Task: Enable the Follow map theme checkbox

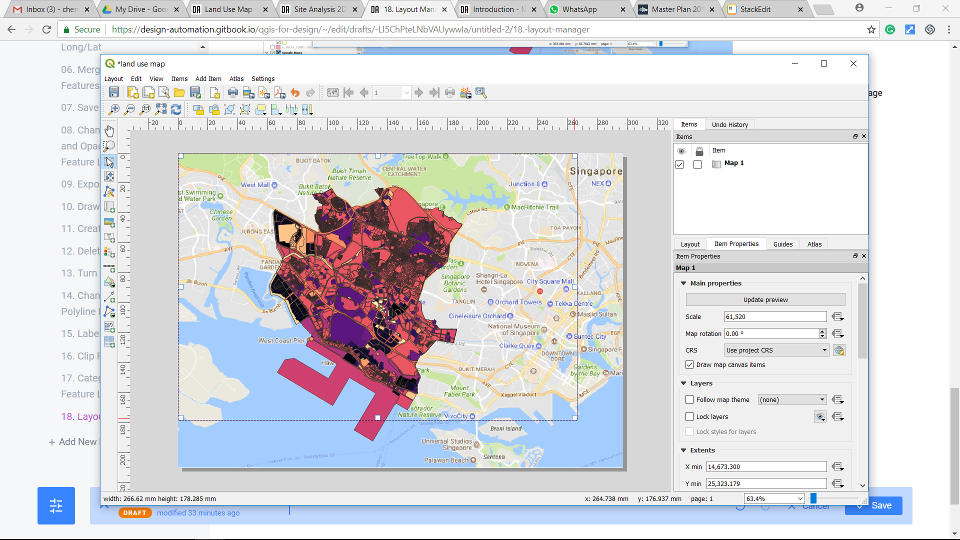Action: (689, 400)
